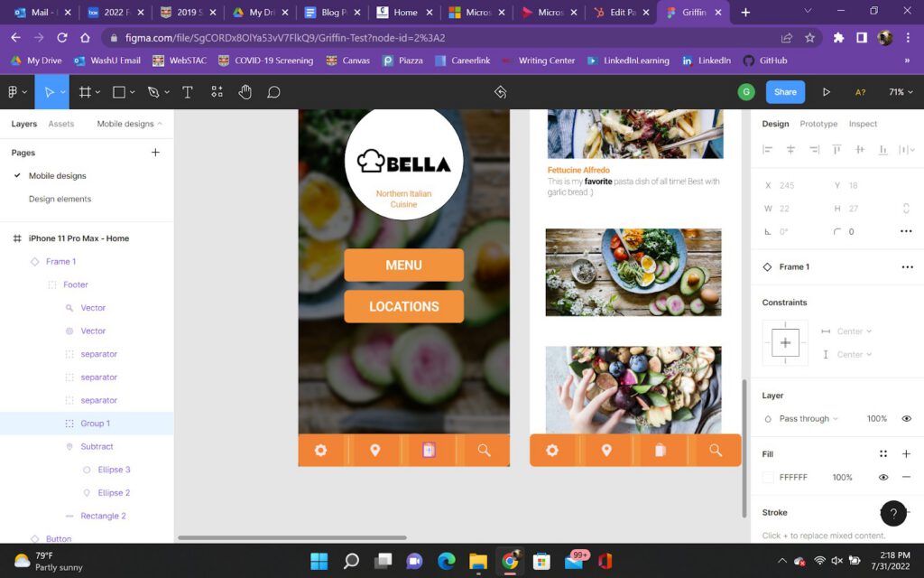
Task: Select the Comment tool
Action: (x=273, y=92)
